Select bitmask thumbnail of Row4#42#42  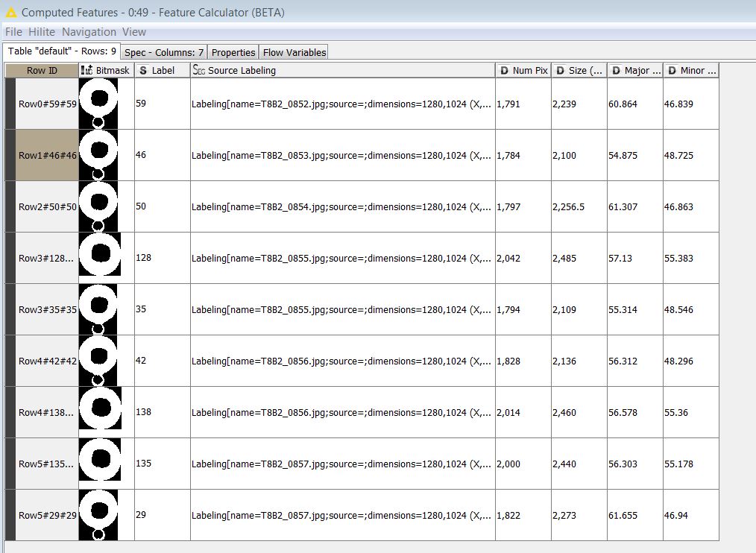(98, 361)
